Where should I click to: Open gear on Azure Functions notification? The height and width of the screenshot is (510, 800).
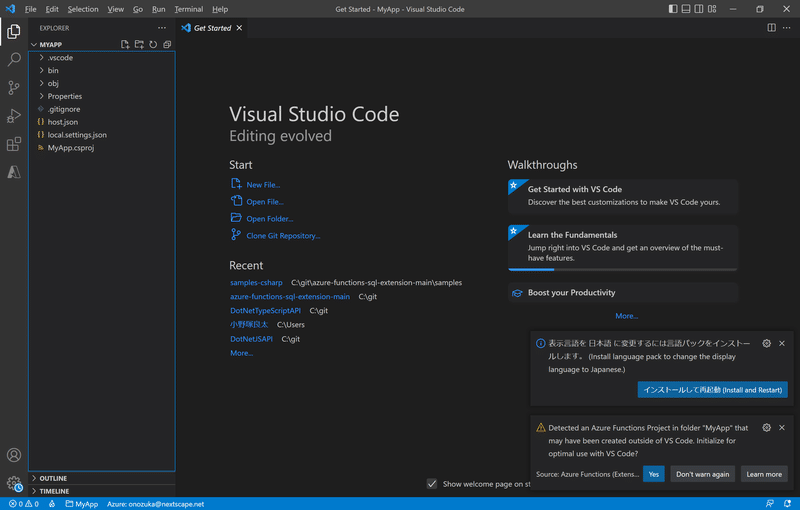[766, 427]
